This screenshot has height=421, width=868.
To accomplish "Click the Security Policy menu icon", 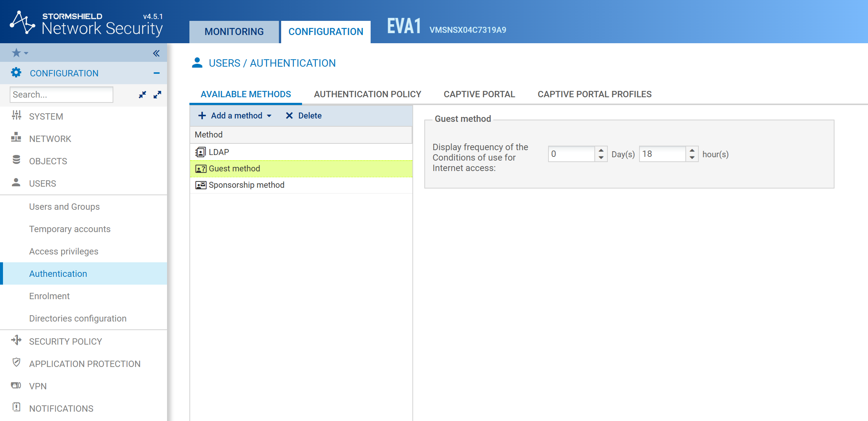I will [16, 341].
